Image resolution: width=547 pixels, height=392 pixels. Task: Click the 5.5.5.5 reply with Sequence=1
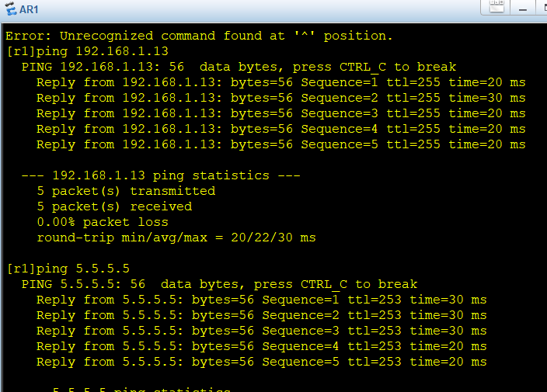coord(261,300)
